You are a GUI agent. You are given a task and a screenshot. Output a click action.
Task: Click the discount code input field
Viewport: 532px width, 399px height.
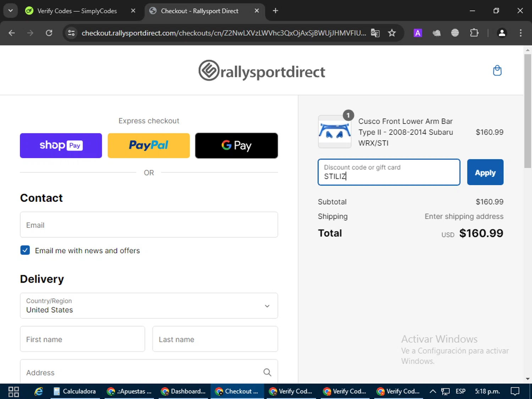389,172
